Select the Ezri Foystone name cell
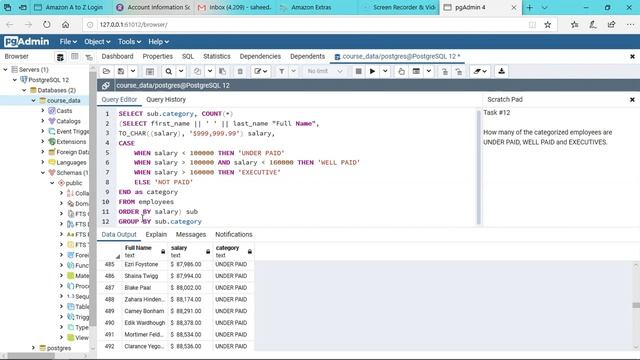 pyautogui.click(x=145, y=264)
